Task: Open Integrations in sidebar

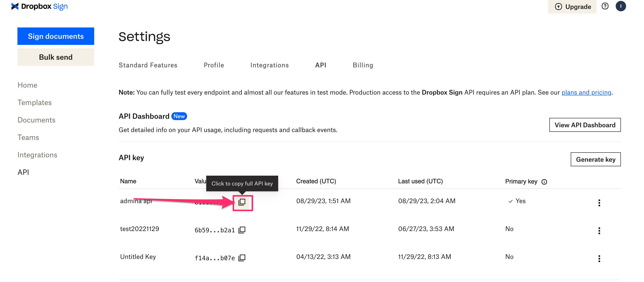Action: point(37,155)
